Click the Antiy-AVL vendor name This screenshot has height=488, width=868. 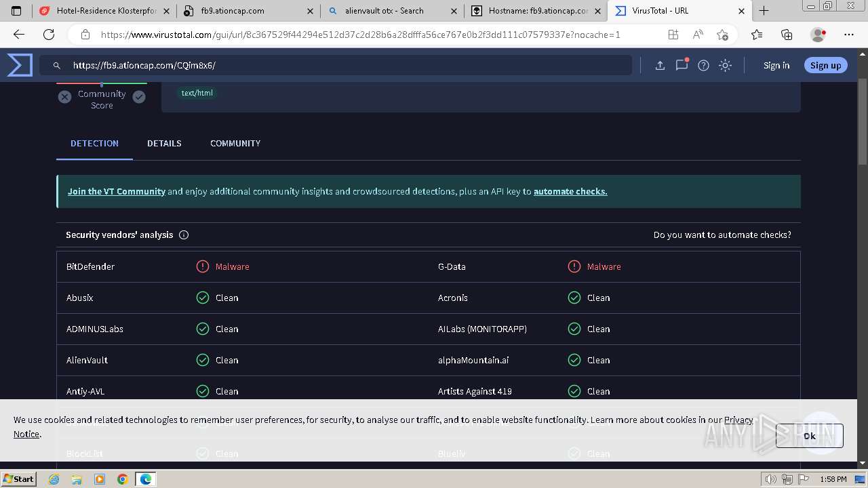tap(85, 391)
